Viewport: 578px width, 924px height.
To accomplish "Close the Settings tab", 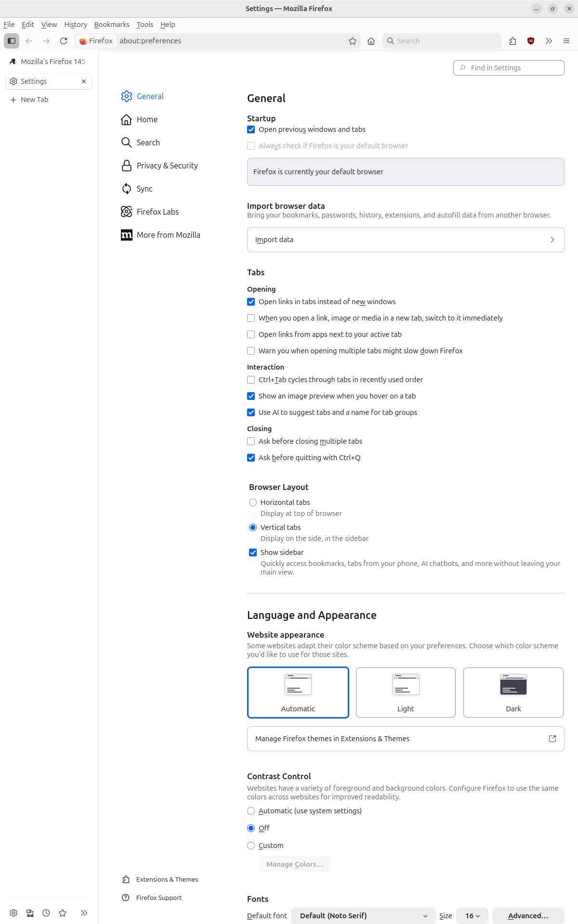I will tap(84, 81).
